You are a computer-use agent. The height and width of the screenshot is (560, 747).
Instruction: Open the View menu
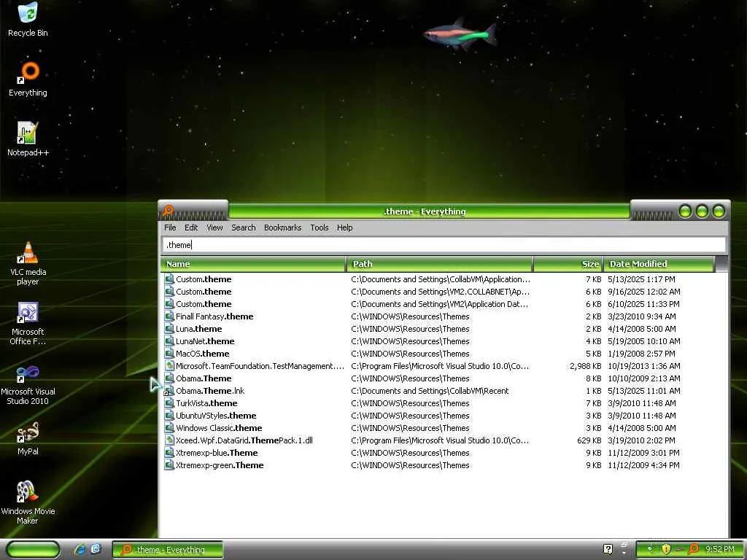[214, 227]
